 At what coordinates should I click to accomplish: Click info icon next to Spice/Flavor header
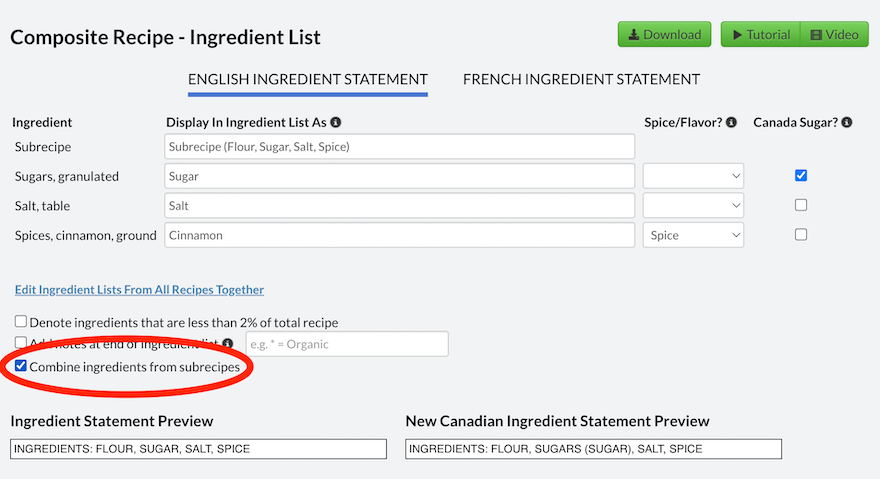point(731,123)
